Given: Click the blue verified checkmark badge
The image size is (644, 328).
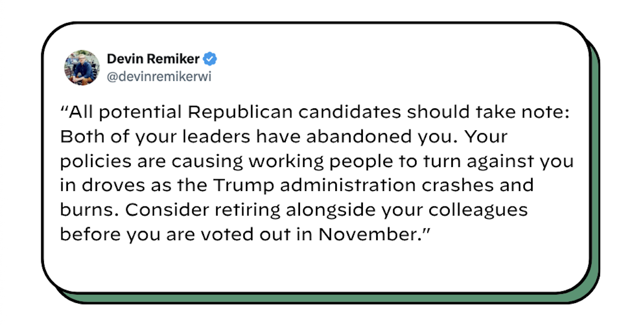Looking at the screenshot, I should pos(211,59).
